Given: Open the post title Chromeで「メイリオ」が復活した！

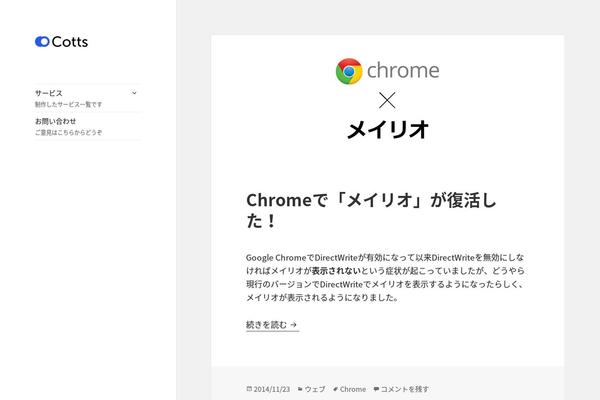Looking at the screenshot, I should (371, 210).
